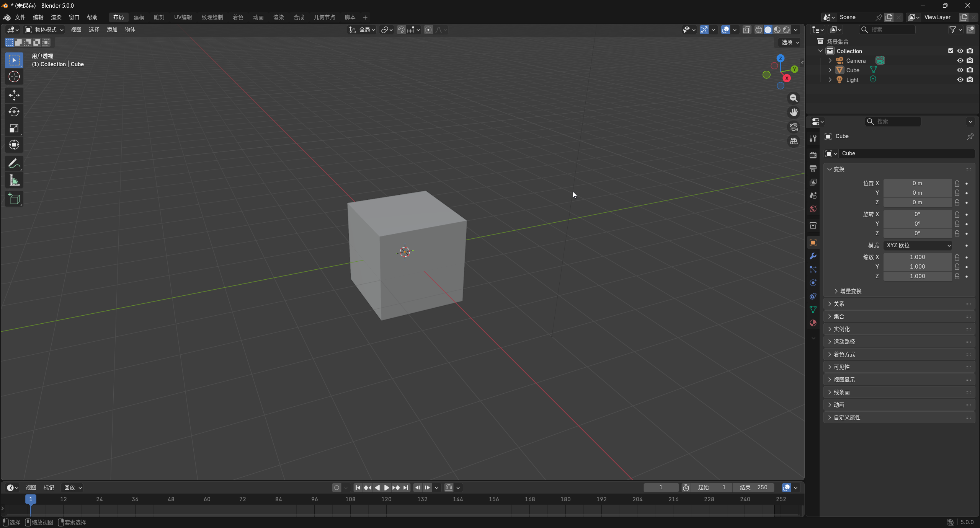The width and height of the screenshot is (980, 528).
Task: Activate the Scale tool
Action: (x=14, y=129)
